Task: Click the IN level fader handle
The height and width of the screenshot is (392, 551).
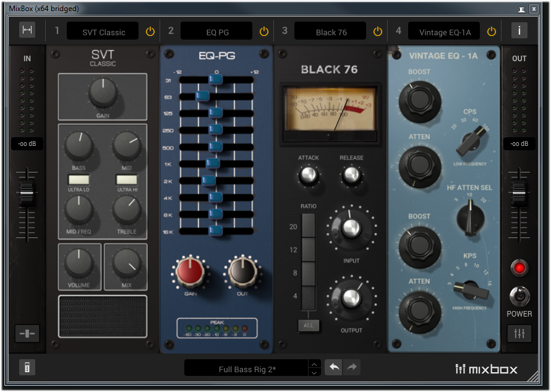Action: tap(27, 192)
